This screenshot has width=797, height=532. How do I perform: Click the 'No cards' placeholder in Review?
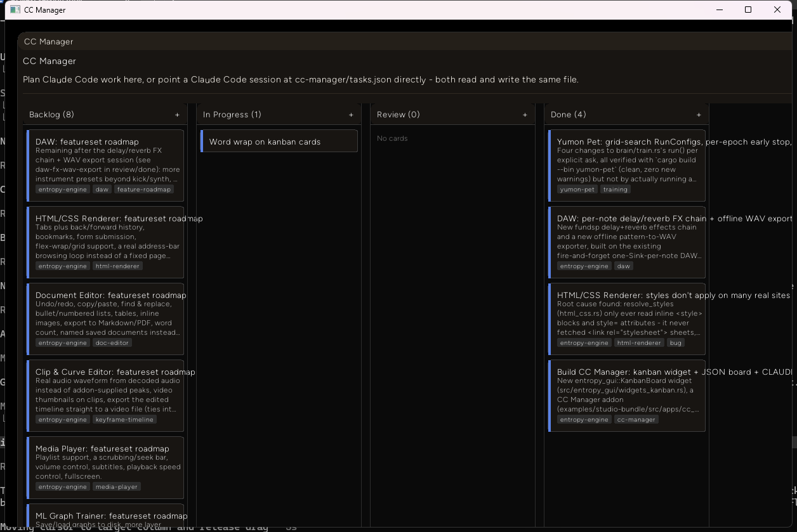point(392,138)
